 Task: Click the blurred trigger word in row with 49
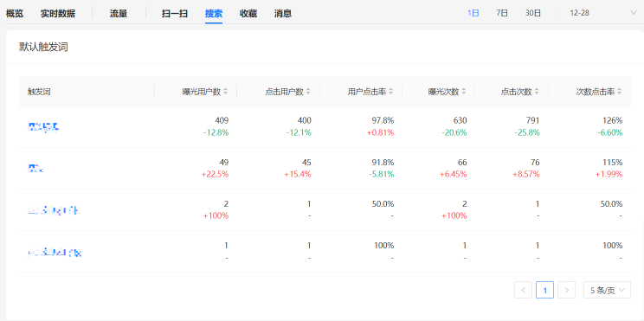(x=35, y=169)
